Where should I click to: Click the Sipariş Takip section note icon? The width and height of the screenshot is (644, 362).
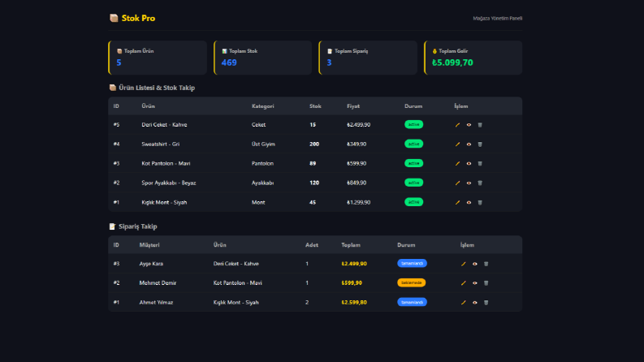[x=113, y=226]
